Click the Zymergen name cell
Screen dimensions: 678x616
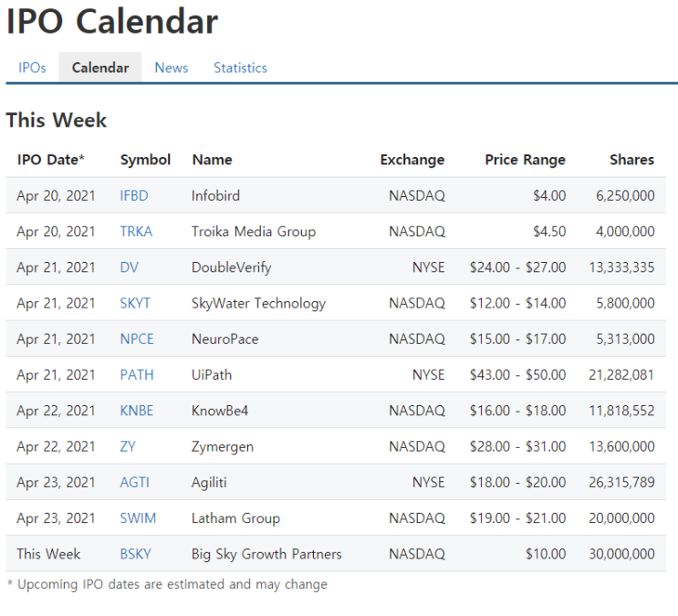click(x=223, y=446)
